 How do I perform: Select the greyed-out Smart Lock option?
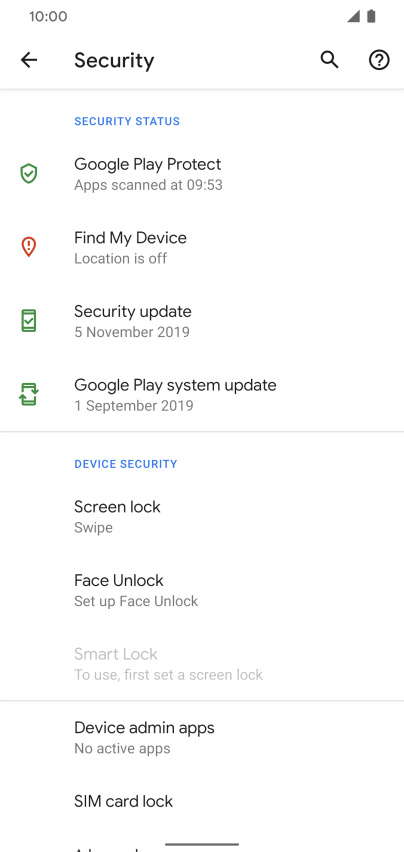click(202, 663)
